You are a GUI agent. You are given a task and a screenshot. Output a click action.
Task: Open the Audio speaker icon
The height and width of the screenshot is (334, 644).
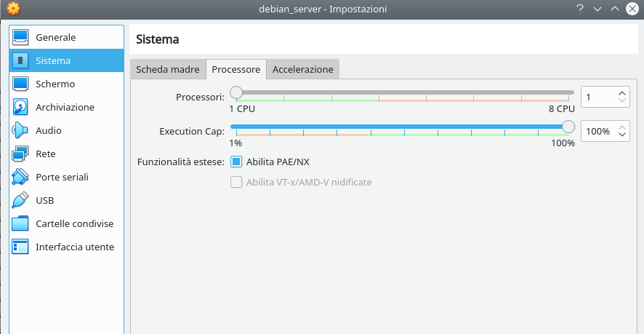pos(20,130)
